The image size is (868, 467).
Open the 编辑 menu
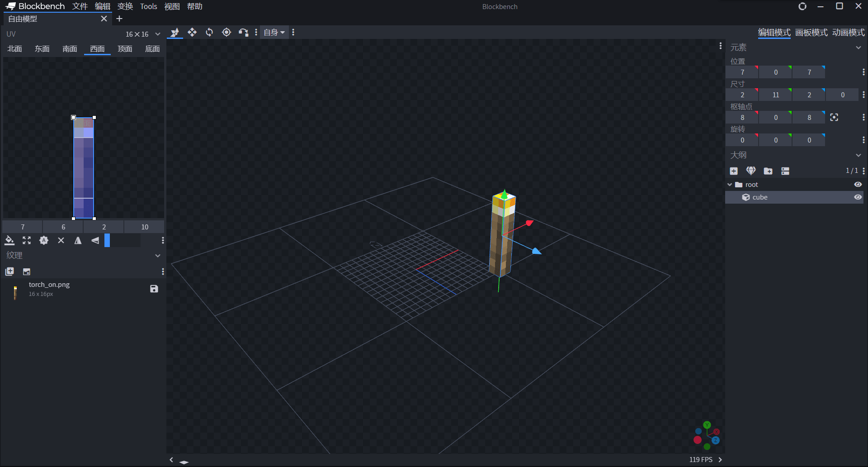point(103,6)
